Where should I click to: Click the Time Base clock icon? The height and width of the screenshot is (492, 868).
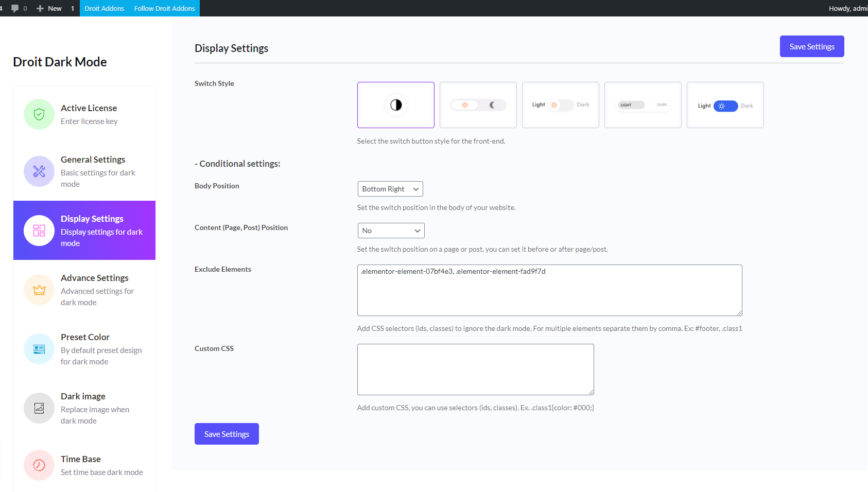tap(39, 465)
